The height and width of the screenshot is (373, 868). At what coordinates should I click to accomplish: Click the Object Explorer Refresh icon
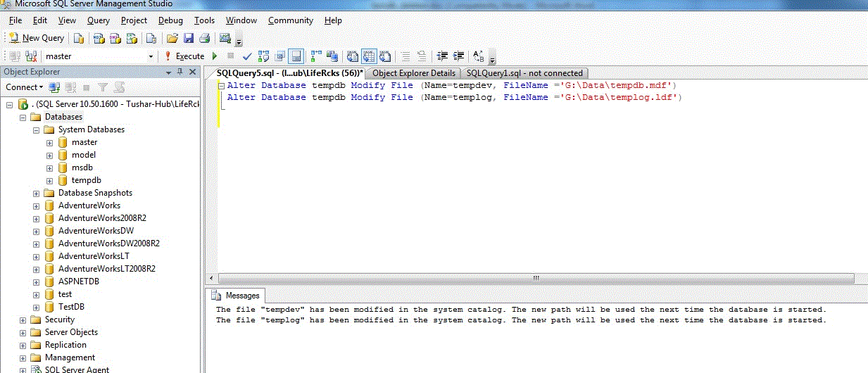119,87
